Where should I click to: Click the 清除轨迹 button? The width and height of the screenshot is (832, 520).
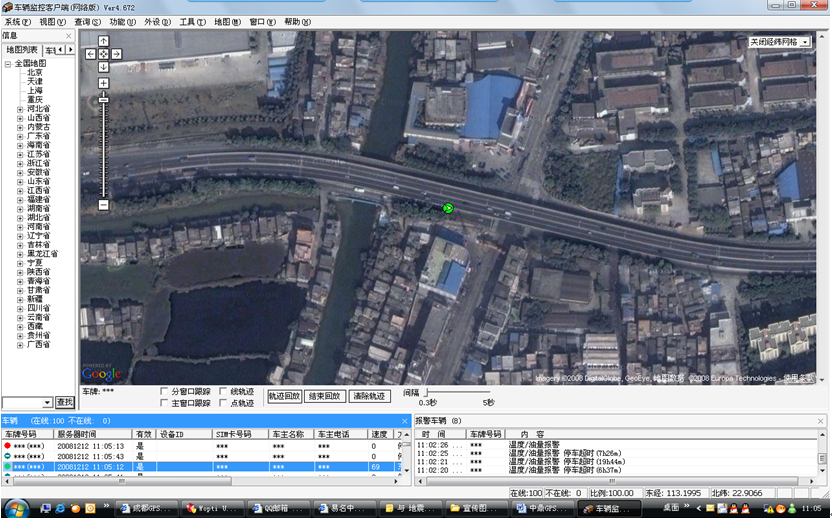pos(369,397)
